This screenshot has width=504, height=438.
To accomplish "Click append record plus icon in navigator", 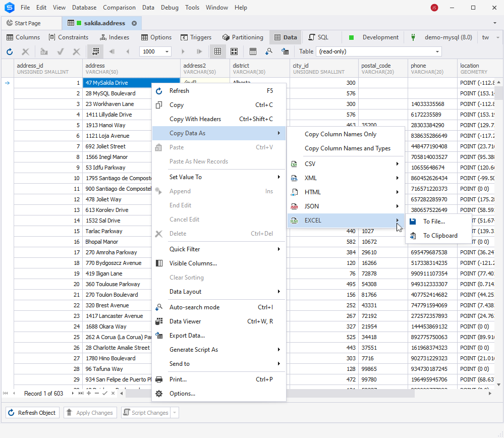I will [89, 393].
